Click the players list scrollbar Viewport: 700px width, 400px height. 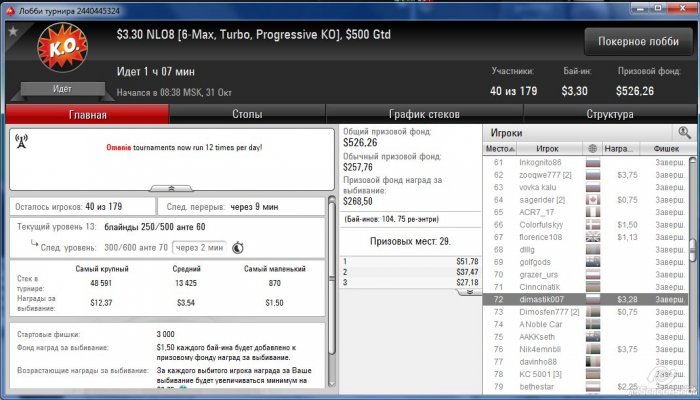pyautogui.click(x=692, y=250)
